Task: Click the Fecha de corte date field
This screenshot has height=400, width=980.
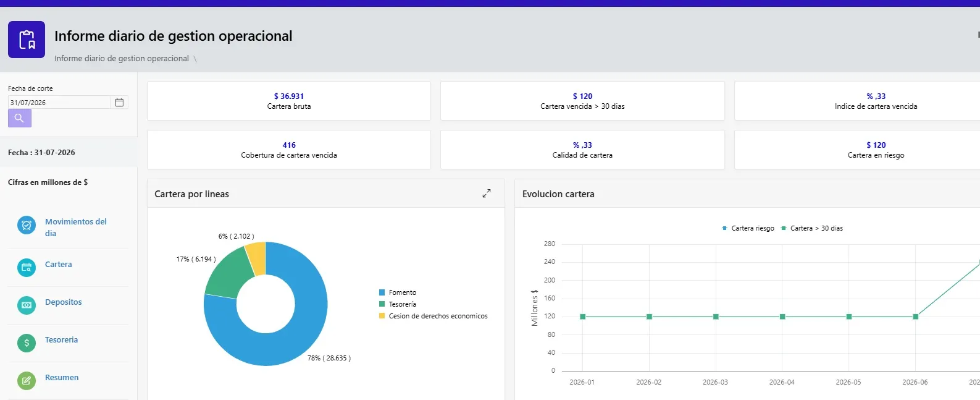Action: 59,103
